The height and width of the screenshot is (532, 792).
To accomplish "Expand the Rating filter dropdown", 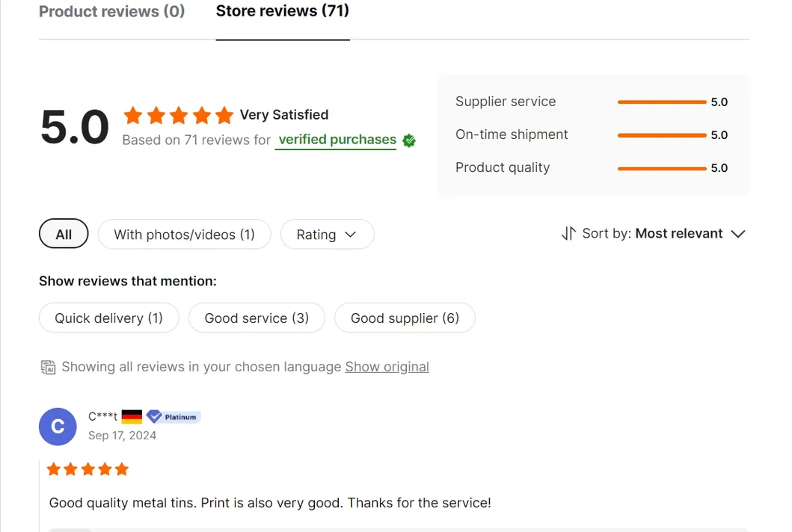I will pyautogui.click(x=327, y=235).
